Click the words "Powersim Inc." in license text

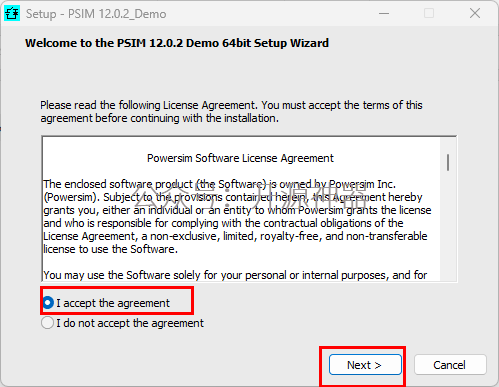pyautogui.click(x=362, y=184)
